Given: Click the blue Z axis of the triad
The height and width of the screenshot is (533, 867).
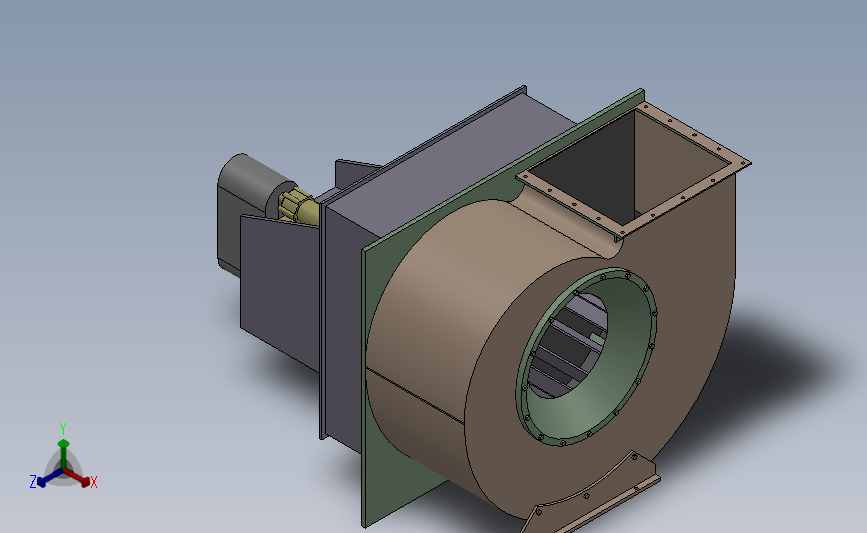Looking at the screenshot, I should click(44, 479).
